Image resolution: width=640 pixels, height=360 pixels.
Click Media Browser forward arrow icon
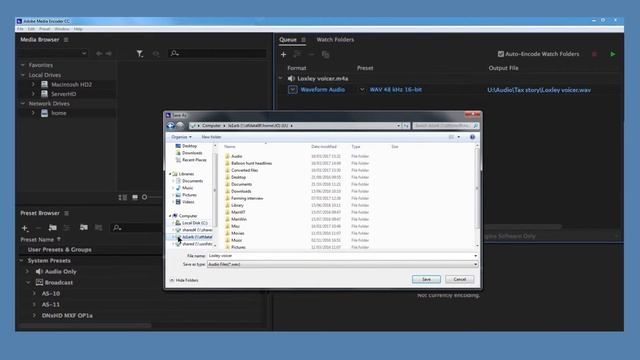(x=109, y=53)
